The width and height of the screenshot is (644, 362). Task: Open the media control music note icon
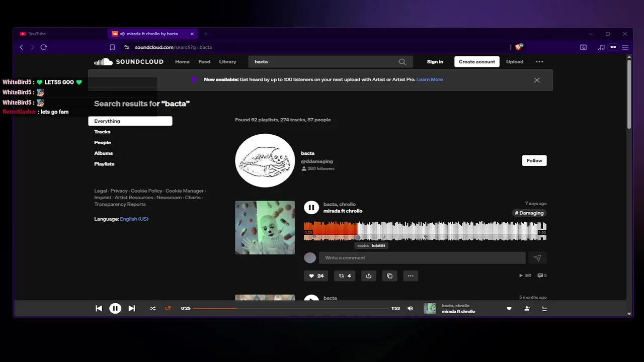[601, 47]
